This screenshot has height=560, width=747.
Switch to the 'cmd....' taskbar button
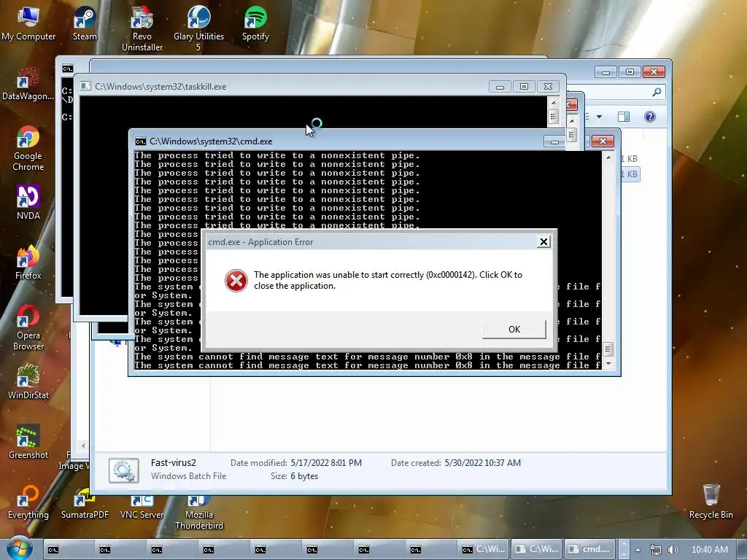tap(589, 549)
